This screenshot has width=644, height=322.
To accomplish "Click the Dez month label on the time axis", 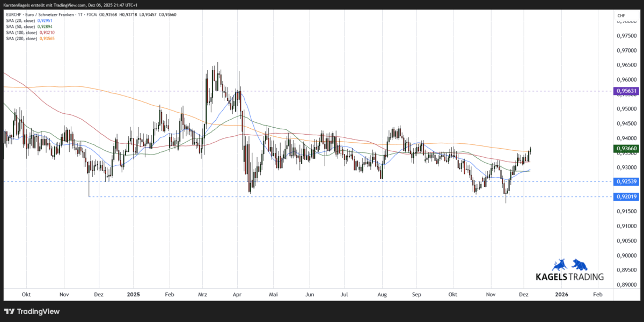I will click(x=523, y=295).
